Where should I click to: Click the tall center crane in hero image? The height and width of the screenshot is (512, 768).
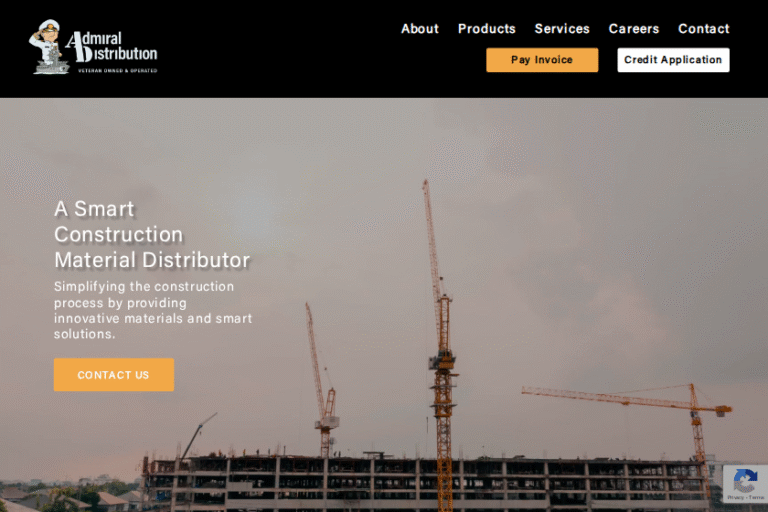(x=439, y=343)
